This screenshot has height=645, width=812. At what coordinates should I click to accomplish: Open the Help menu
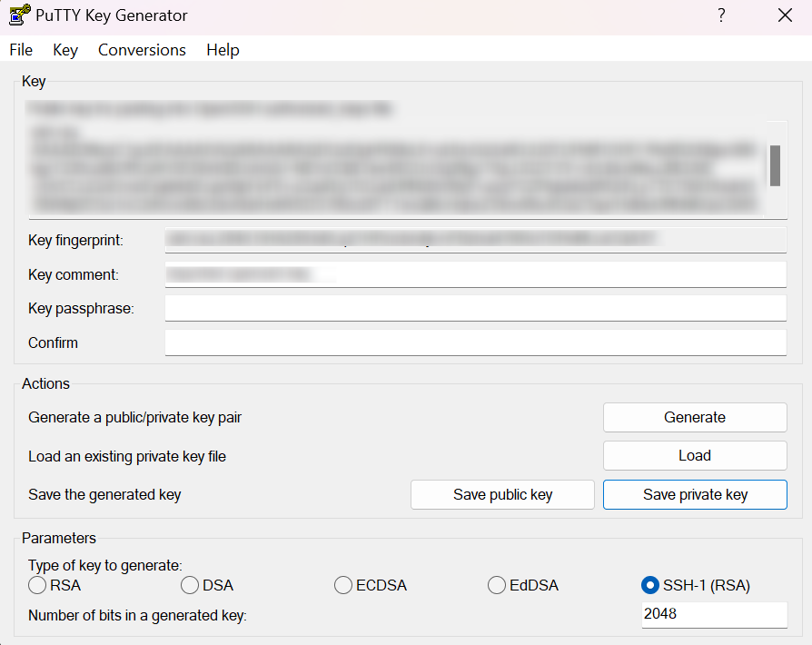(x=223, y=50)
